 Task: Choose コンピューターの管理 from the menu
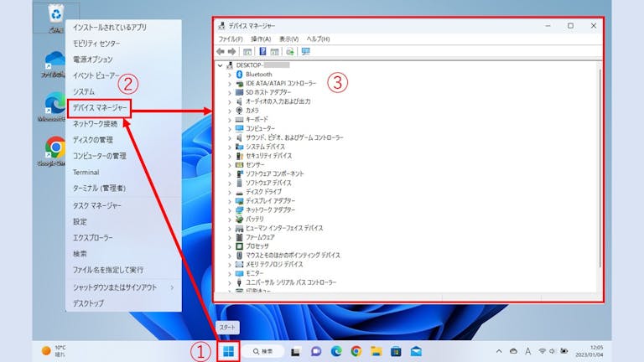[100, 156]
